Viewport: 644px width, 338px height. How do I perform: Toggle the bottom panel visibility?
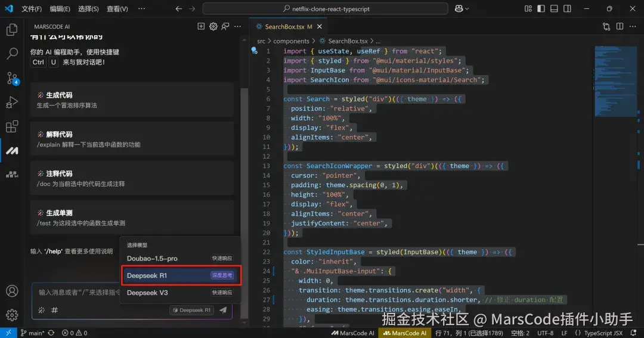click(x=554, y=8)
